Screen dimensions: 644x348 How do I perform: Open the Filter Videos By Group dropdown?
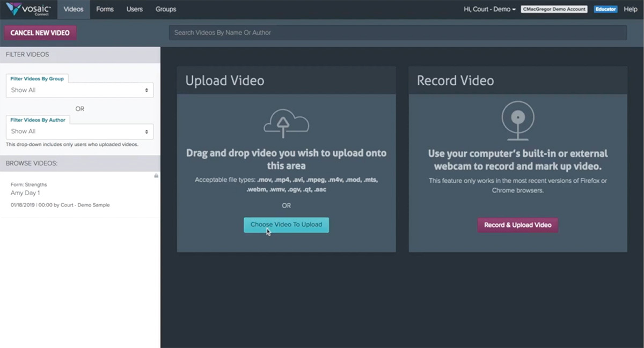[x=79, y=90]
